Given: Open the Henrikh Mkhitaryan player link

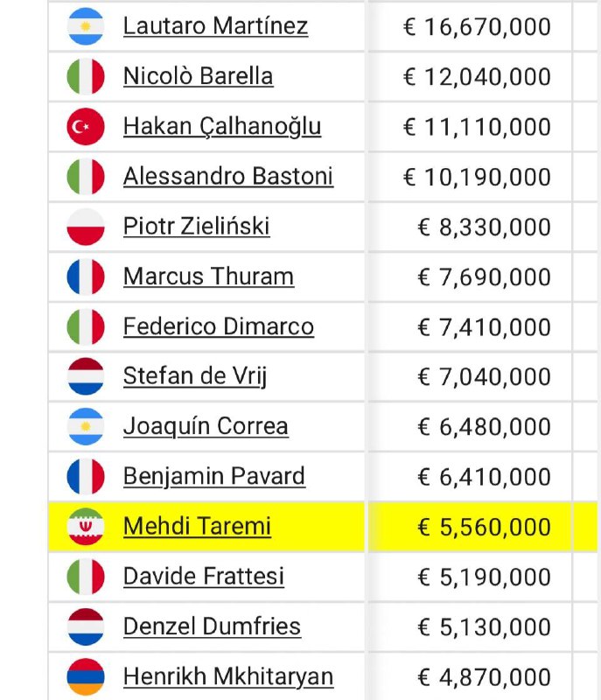Looking at the screenshot, I should [228, 677].
